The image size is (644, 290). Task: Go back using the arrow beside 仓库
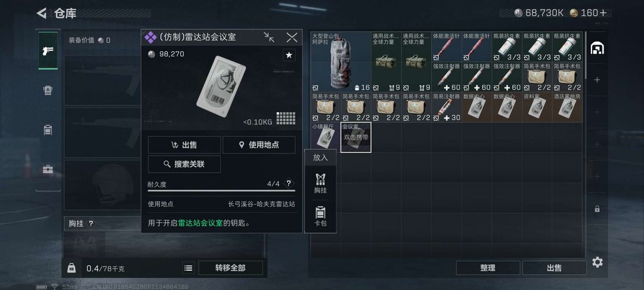(42, 13)
